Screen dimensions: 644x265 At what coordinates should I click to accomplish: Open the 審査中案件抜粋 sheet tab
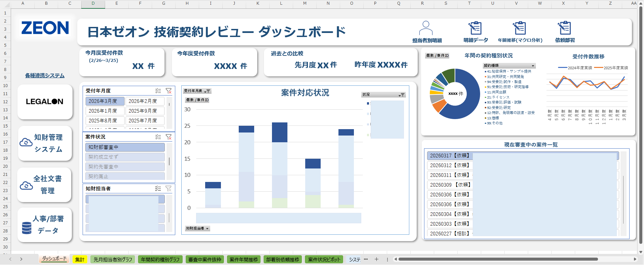coord(205,260)
